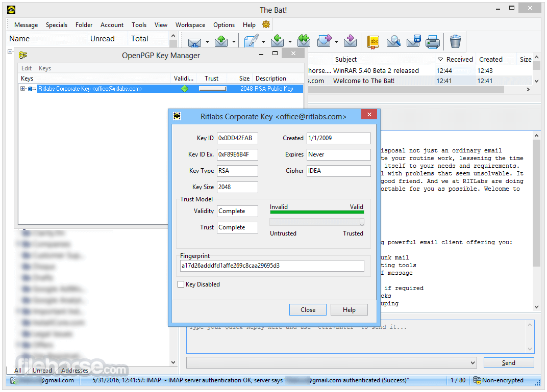Click the Non-encrypted status bar icon
Viewport: 547px width, 392px height.
477,380
